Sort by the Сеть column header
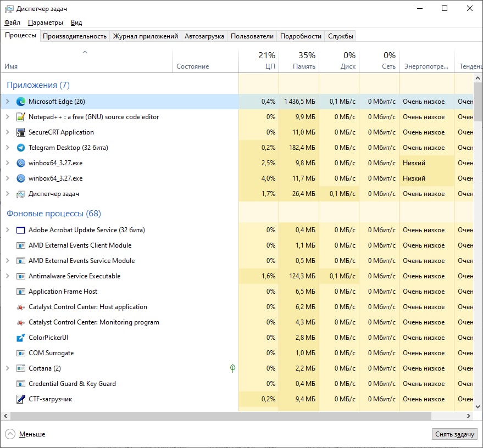The height and width of the screenshot is (448, 483). pos(379,61)
